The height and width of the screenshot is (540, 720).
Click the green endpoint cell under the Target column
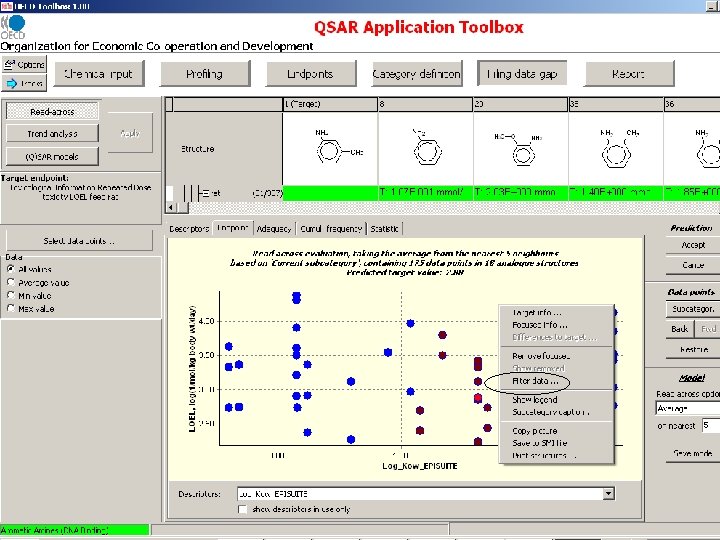tap(330, 193)
